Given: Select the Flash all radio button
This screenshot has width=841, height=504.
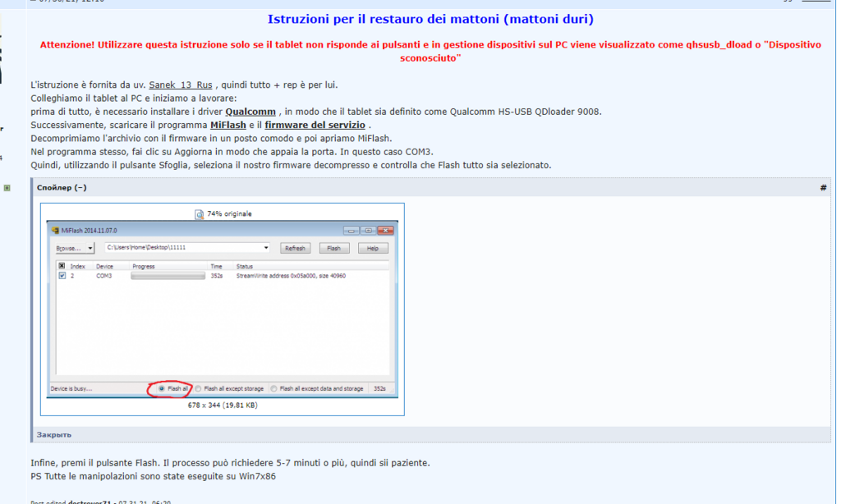Looking at the screenshot, I should coord(162,389).
